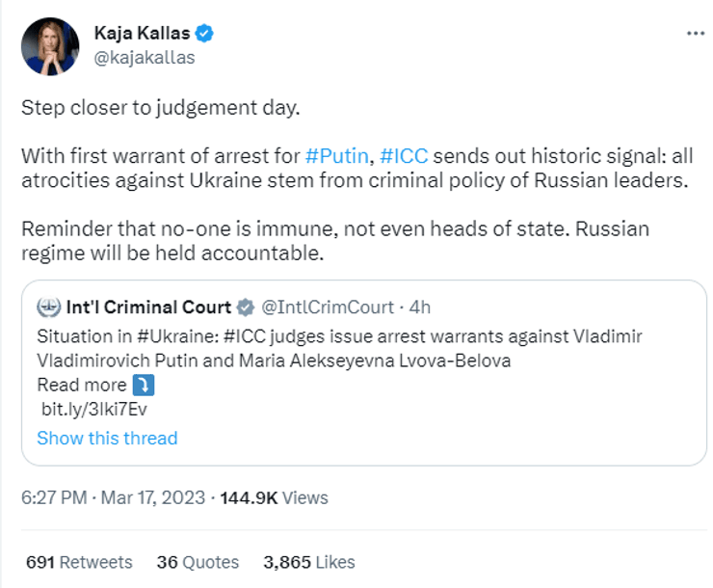The height and width of the screenshot is (588, 713).
Task: Open the Kaja Kallas display name
Action: pyautogui.click(x=141, y=34)
